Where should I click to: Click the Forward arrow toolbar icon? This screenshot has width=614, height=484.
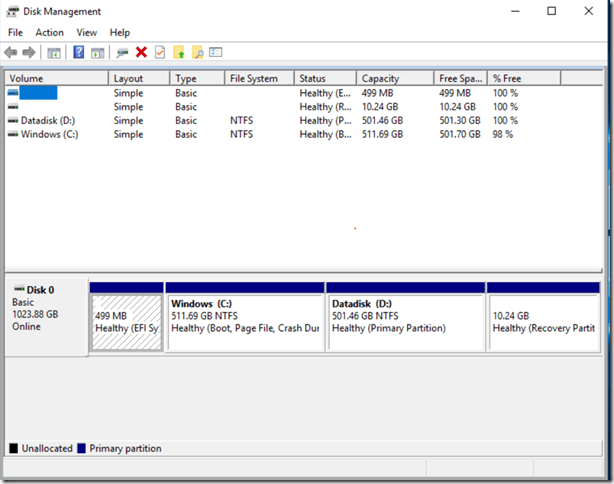coord(30,52)
